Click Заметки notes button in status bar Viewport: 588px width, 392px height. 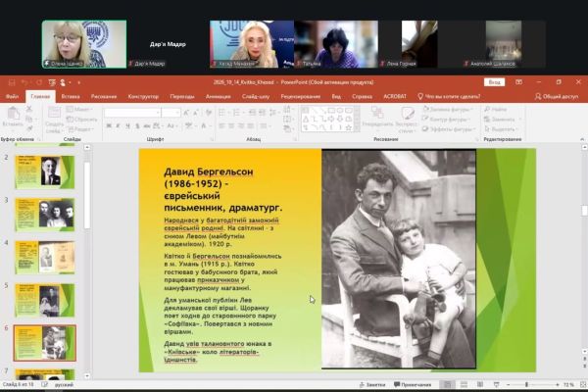372,384
